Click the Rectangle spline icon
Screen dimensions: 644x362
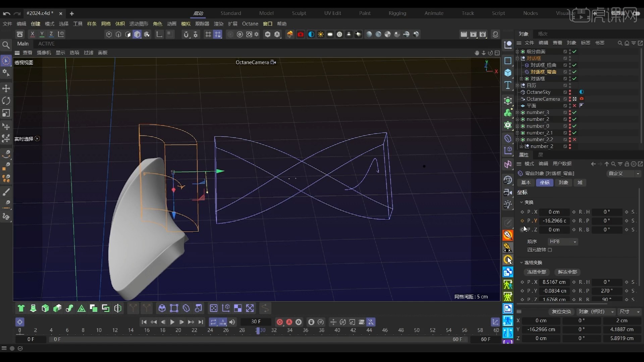pyautogui.click(x=508, y=61)
